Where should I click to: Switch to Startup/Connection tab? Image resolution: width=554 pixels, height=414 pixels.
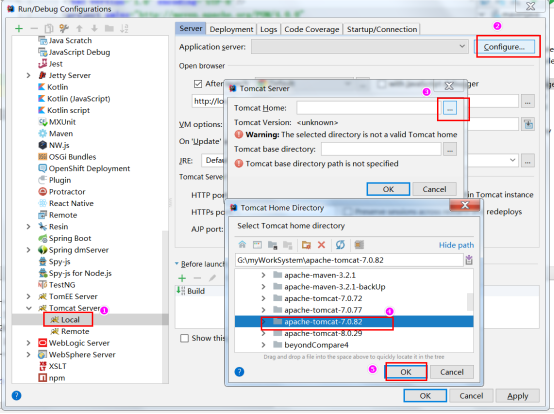pyautogui.click(x=382, y=29)
